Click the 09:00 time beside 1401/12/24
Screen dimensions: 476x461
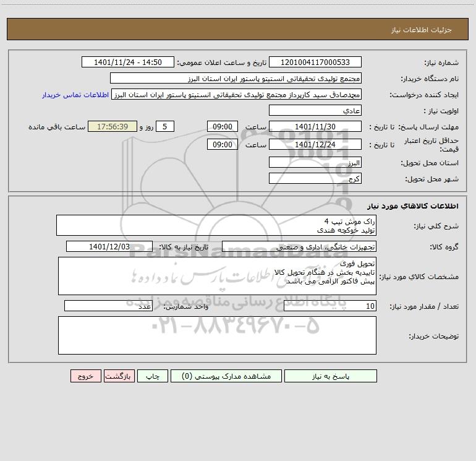click(x=222, y=144)
